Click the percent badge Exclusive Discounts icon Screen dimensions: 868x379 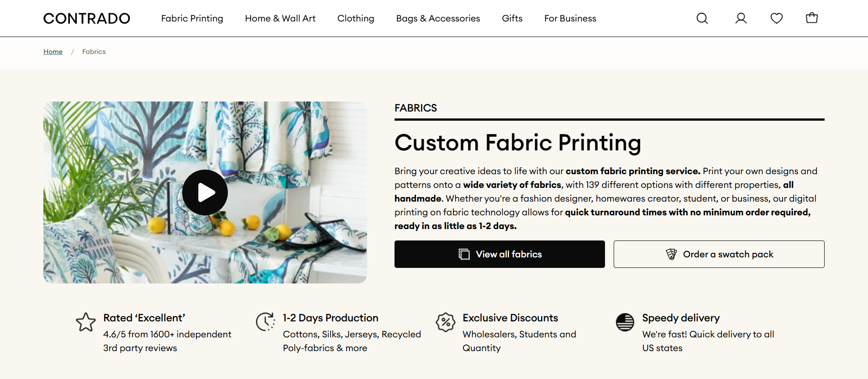pos(445,322)
